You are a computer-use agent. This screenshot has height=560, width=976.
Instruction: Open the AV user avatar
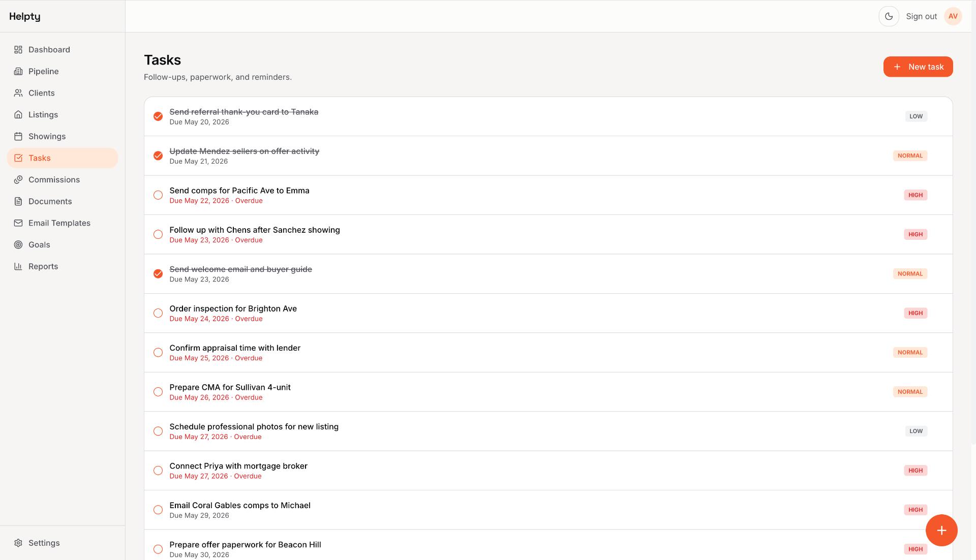953,16
